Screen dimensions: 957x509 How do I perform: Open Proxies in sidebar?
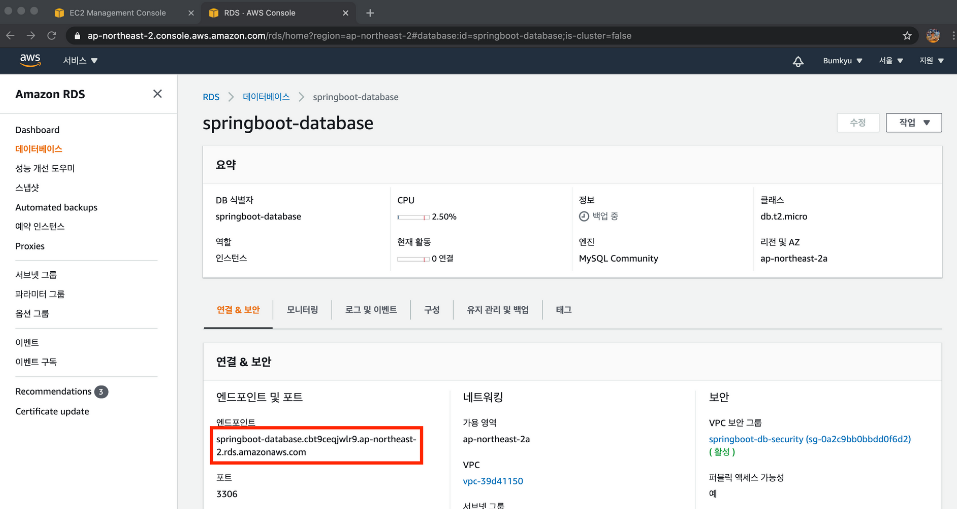click(30, 246)
